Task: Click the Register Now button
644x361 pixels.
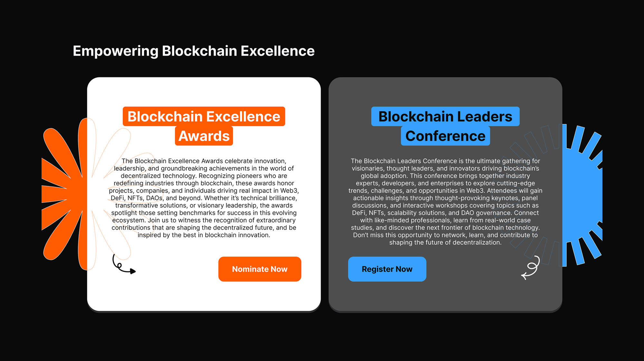Action: point(387,269)
